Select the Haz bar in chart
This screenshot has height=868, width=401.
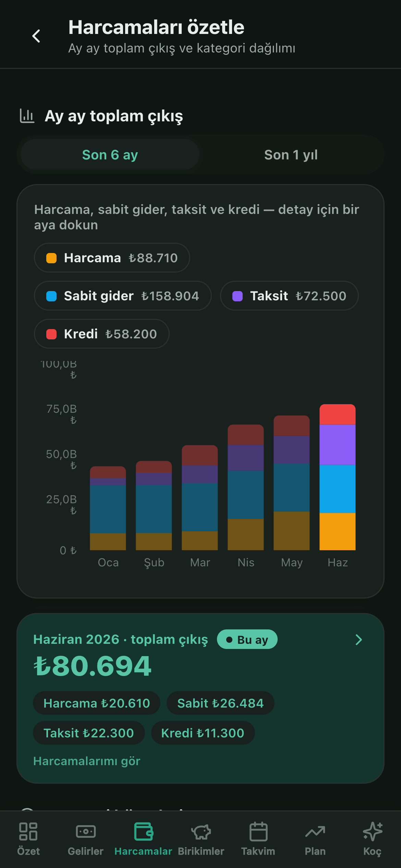[338, 477]
